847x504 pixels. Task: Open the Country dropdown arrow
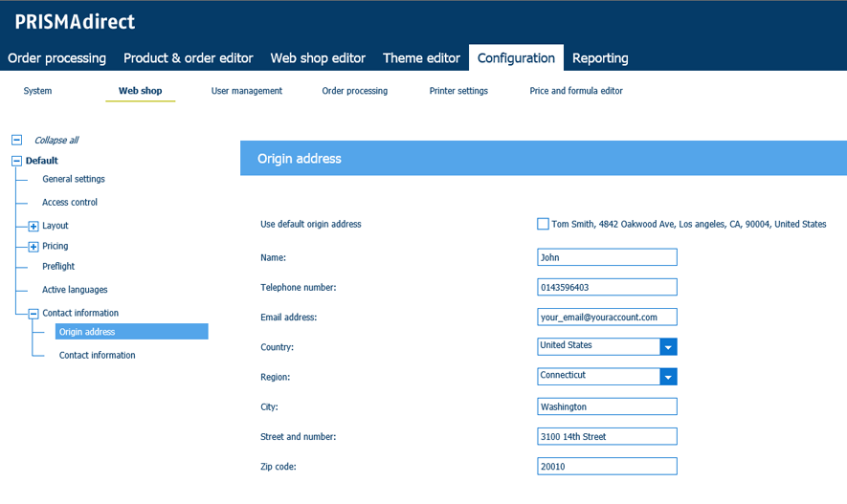668,347
